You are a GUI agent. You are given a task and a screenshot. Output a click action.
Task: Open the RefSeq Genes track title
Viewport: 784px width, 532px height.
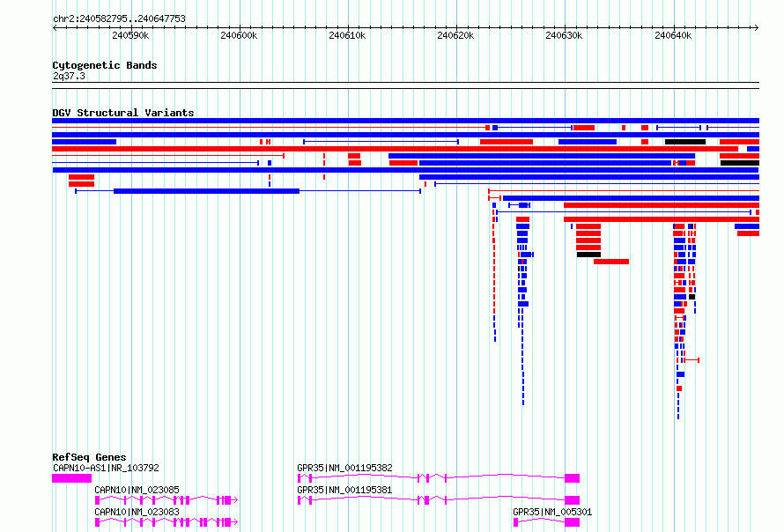(89, 457)
